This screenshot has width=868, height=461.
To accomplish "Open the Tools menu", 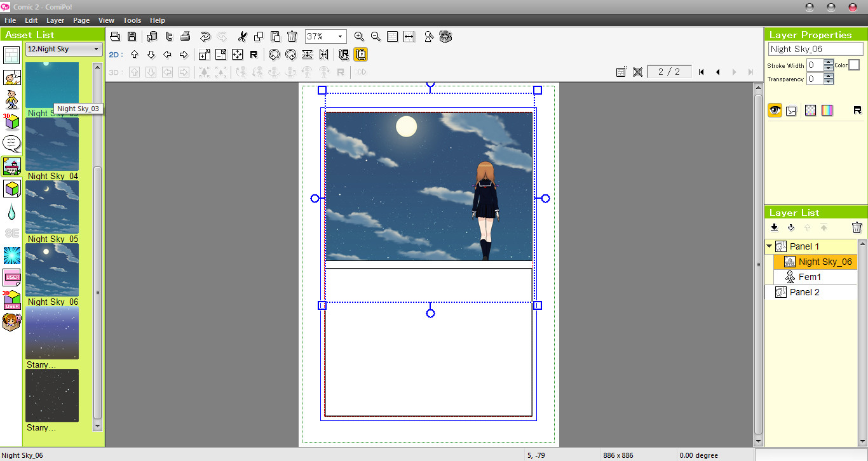I will (132, 20).
